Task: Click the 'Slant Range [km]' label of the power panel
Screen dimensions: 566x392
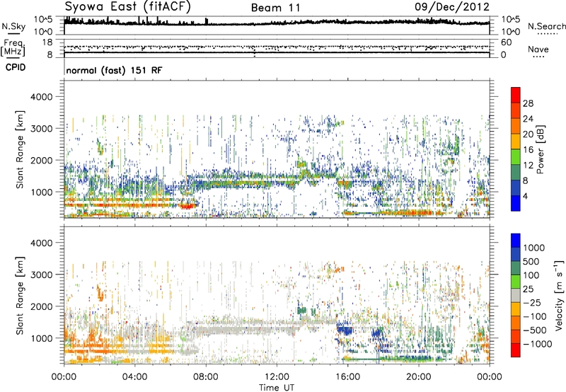Action: tap(20, 149)
